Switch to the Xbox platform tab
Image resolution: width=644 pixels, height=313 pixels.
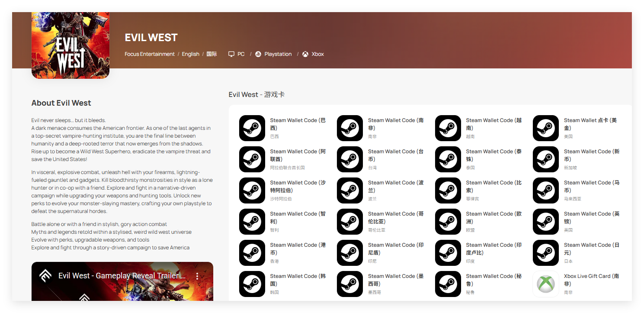pos(317,54)
